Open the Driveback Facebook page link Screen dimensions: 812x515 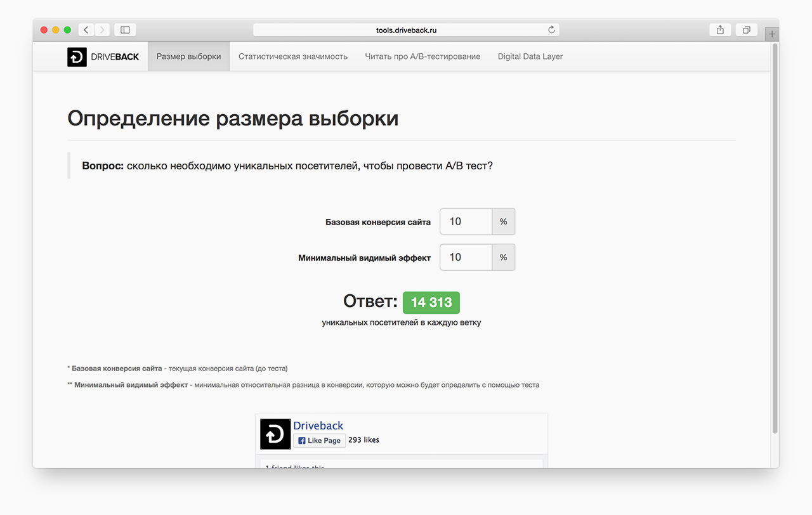coord(318,426)
